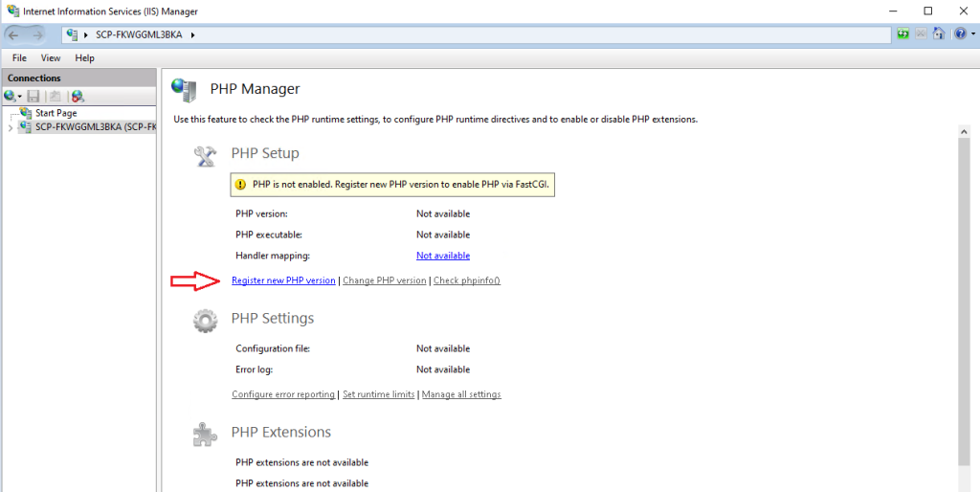
Task: Click Register new PHP version link
Action: 283,280
